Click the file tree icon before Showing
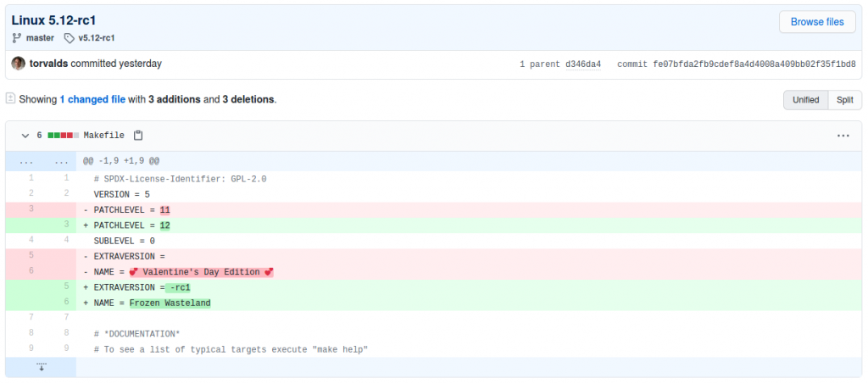Image resolution: width=868 pixels, height=384 pixels. click(10, 99)
